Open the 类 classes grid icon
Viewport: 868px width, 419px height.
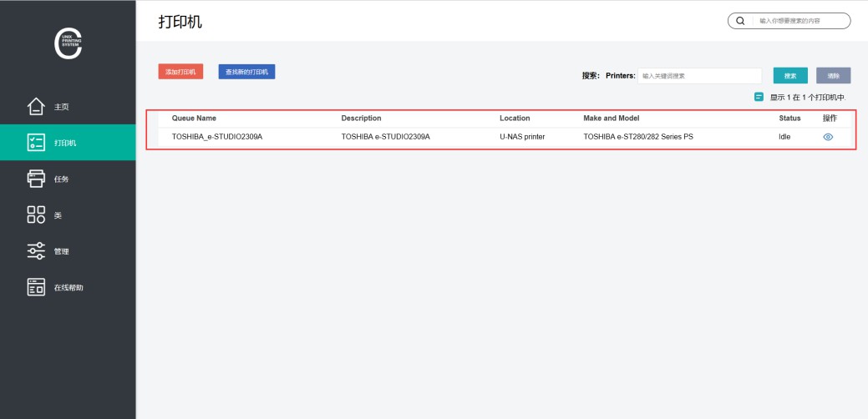tap(36, 215)
